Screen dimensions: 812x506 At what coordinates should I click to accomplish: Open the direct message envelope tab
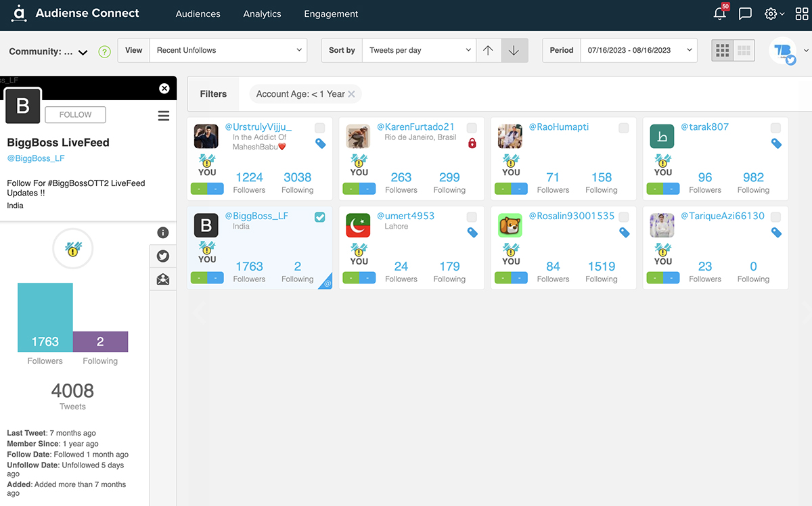(162, 279)
